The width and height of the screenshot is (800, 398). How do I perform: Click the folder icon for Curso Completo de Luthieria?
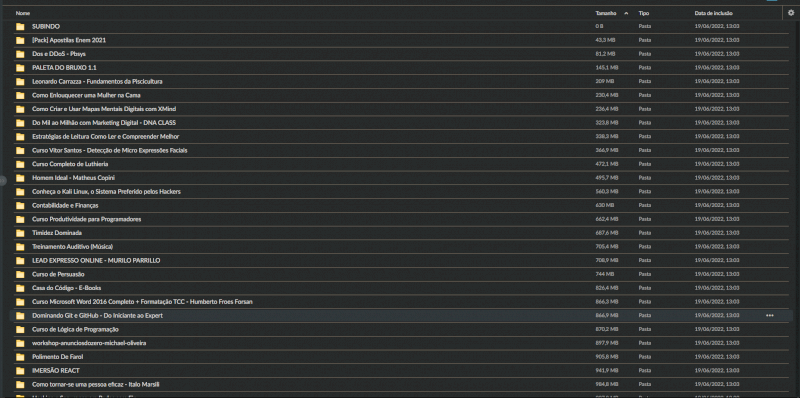point(20,164)
